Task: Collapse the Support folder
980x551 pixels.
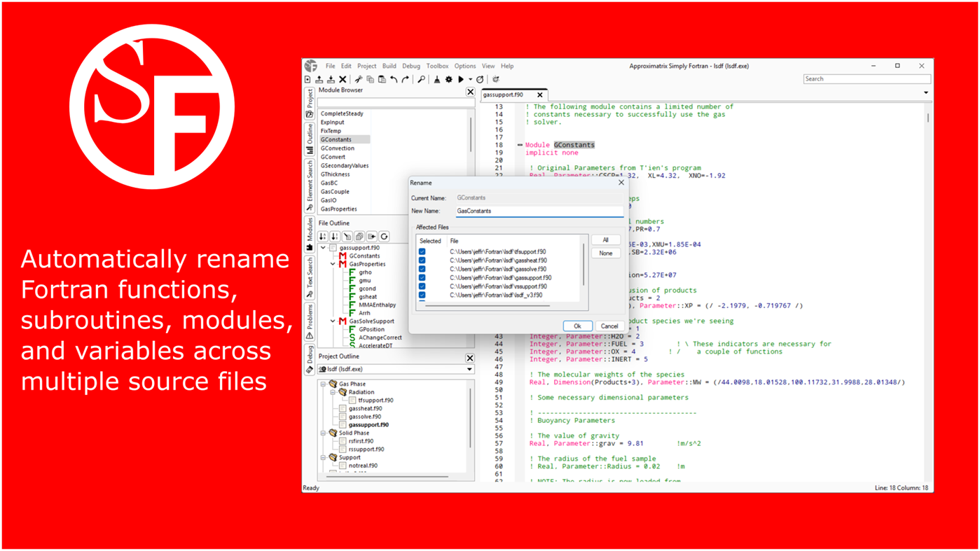Action: (324, 457)
